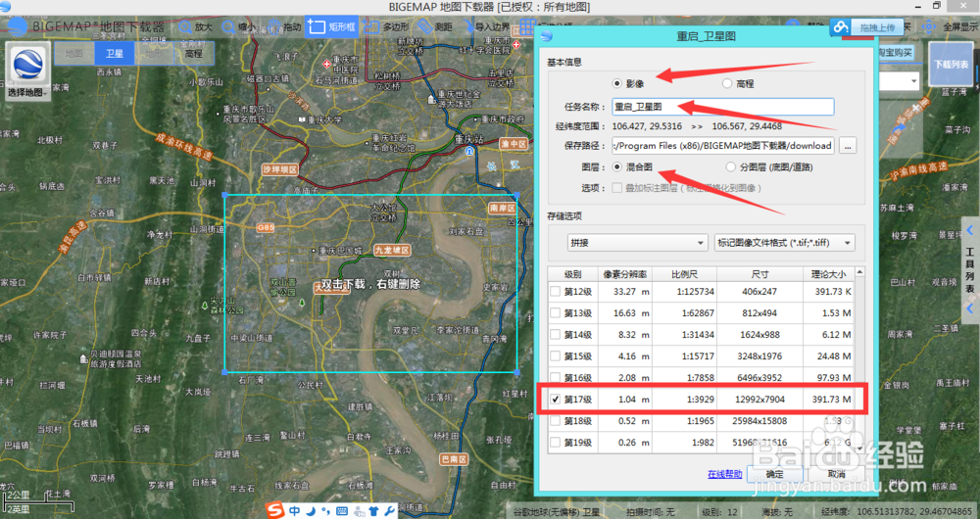
Task: Toggle the 叠加标注图层 checkbox
Action: (617, 187)
